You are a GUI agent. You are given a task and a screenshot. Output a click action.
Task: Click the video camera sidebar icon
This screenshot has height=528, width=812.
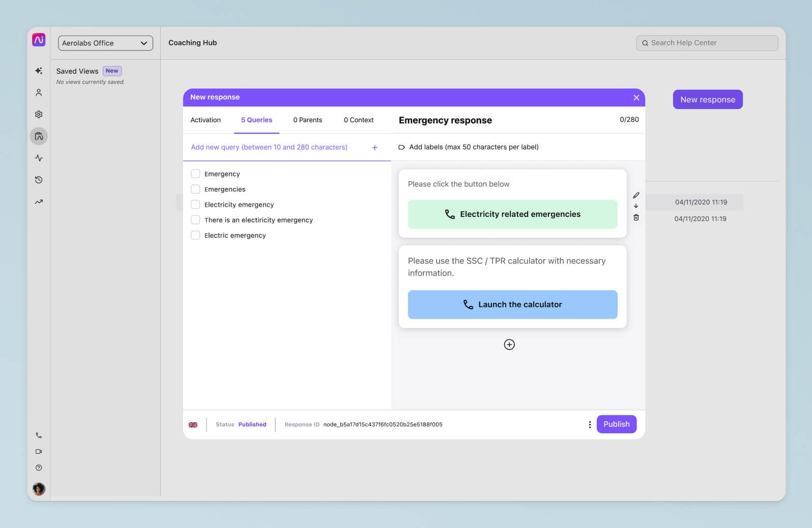click(x=39, y=452)
